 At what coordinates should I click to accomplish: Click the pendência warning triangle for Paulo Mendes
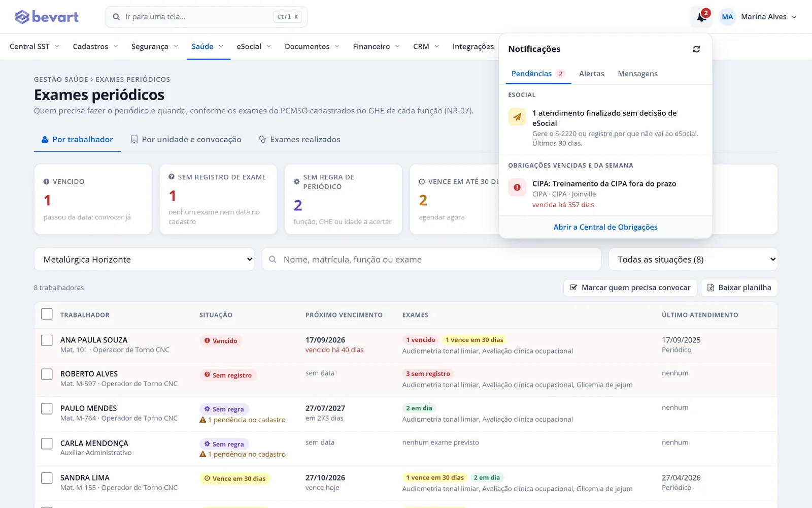[203, 420]
